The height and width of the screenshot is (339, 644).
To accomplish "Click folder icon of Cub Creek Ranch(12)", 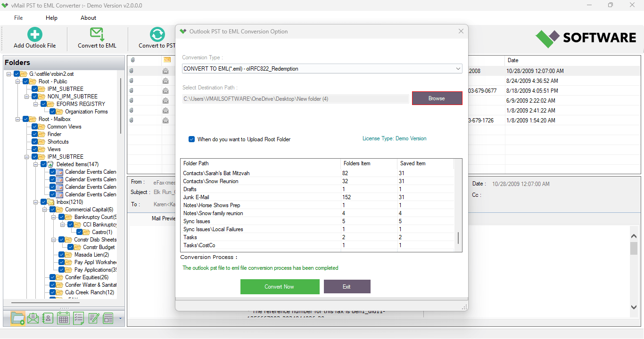I will pyautogui.click(x=59, y=292).
